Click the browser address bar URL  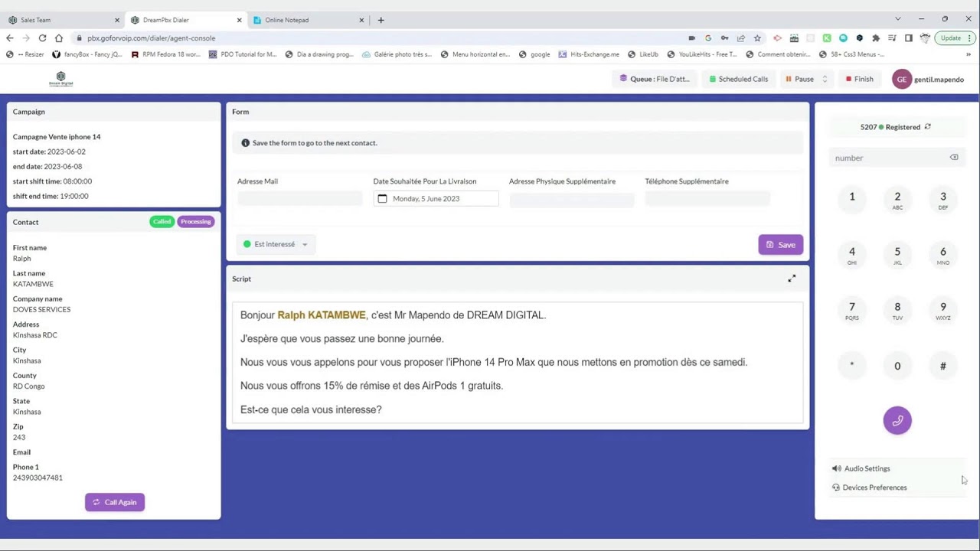pyautogui.click(x=151, y=37)
